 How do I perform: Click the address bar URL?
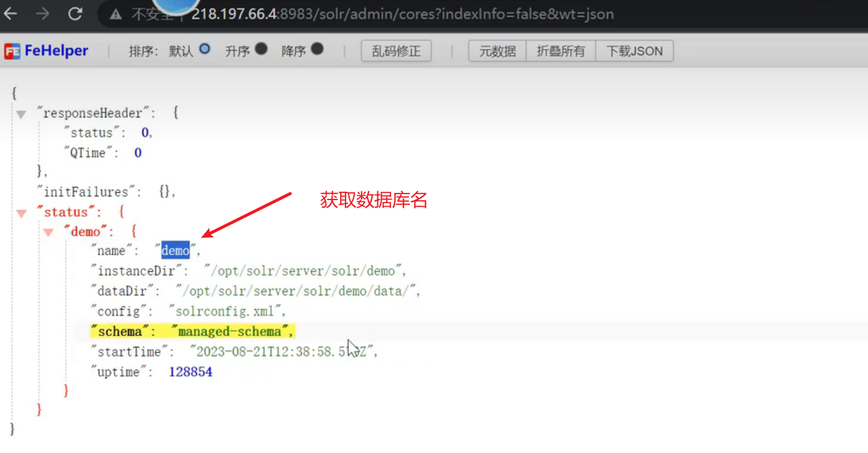coord(402,14)
